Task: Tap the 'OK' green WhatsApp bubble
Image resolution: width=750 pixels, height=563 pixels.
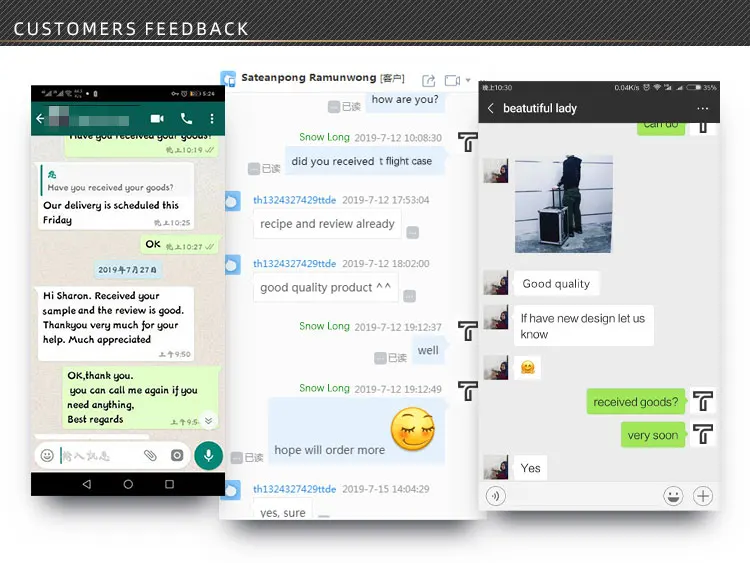Action: (179, 244)
